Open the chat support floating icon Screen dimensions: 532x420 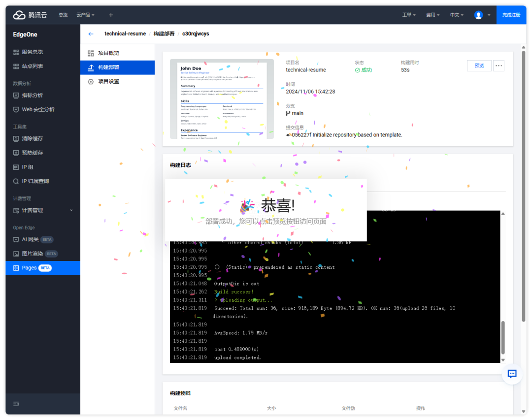(512, 374)
